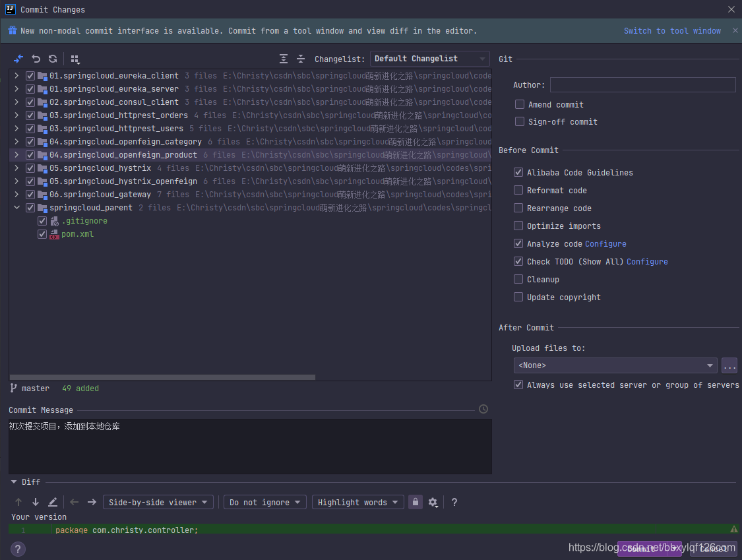Uncheck Alibaba Code Guidelines
Screen dimensions: 742x560
[x=518, y=172]
